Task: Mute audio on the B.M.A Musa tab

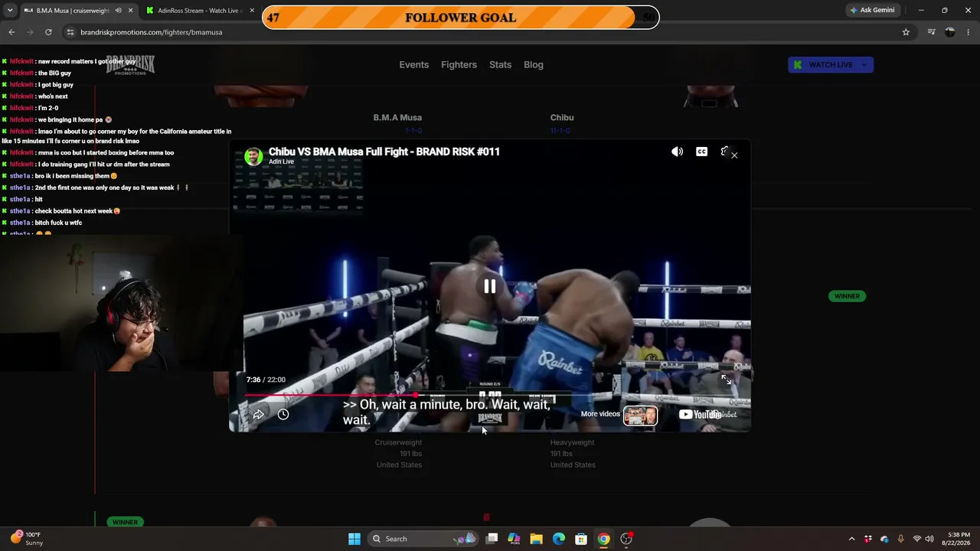Action: (x=118, y=11)
